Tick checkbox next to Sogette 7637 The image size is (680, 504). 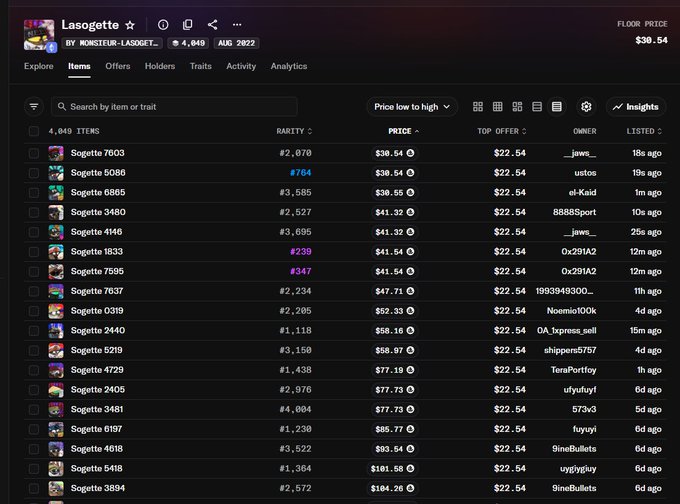pos(34,291)
